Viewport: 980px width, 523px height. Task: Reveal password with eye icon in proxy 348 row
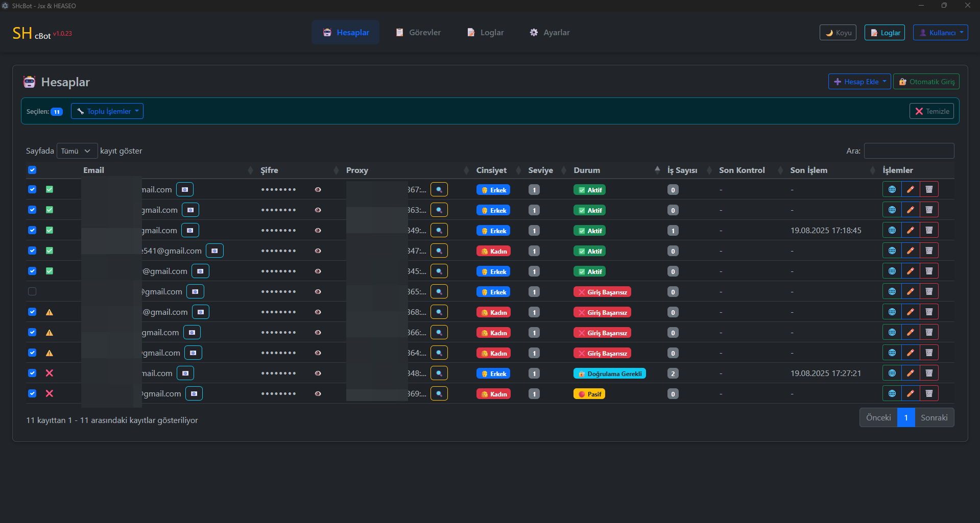tap(318, 373)
